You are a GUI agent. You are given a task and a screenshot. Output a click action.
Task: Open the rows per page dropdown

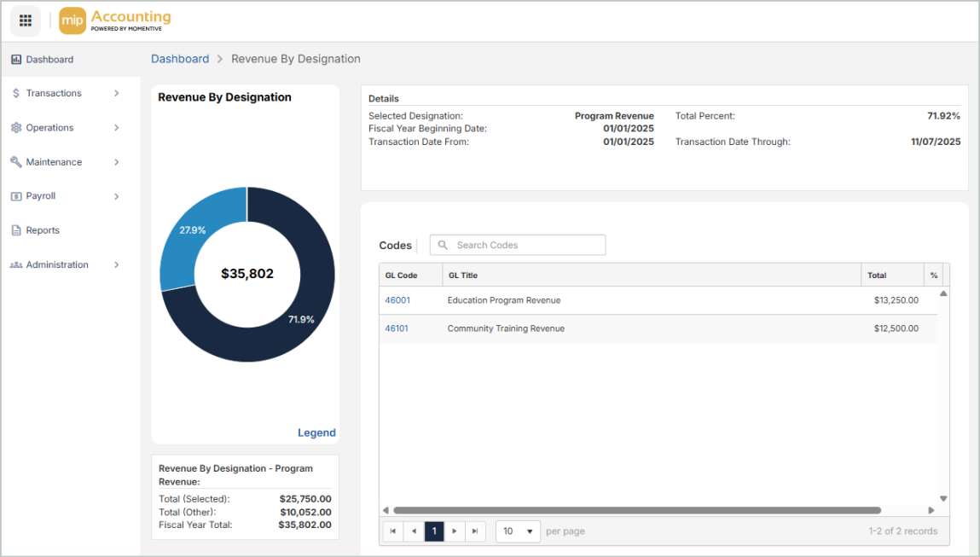click(518, 531)
